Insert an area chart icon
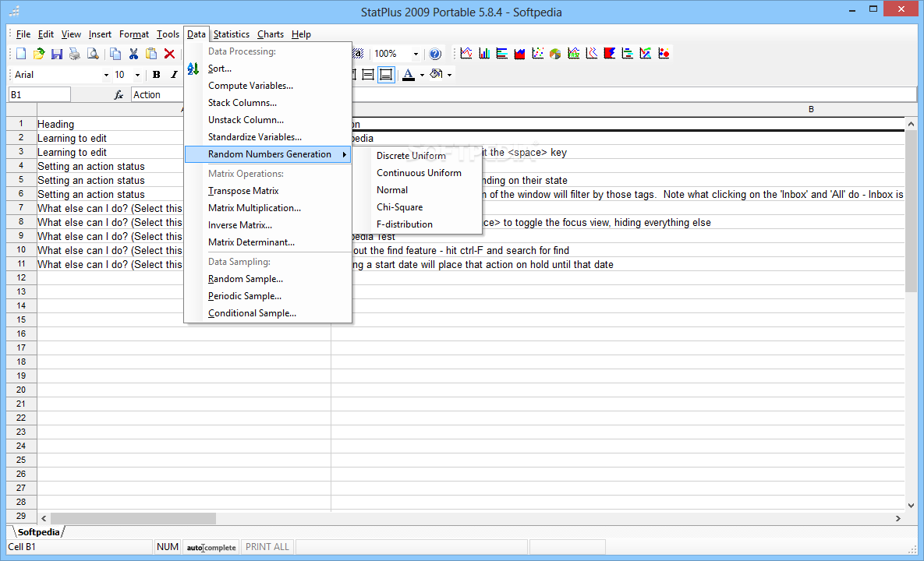The width and height of the screenshot is (924, 561). 520,54
